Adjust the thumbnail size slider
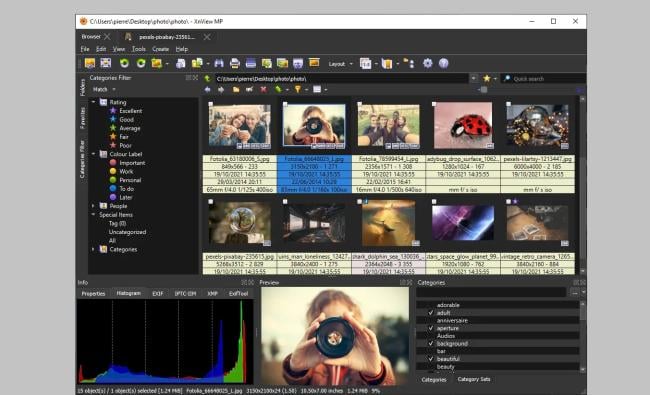Screen dimensions: 650x395 (483, 90)
